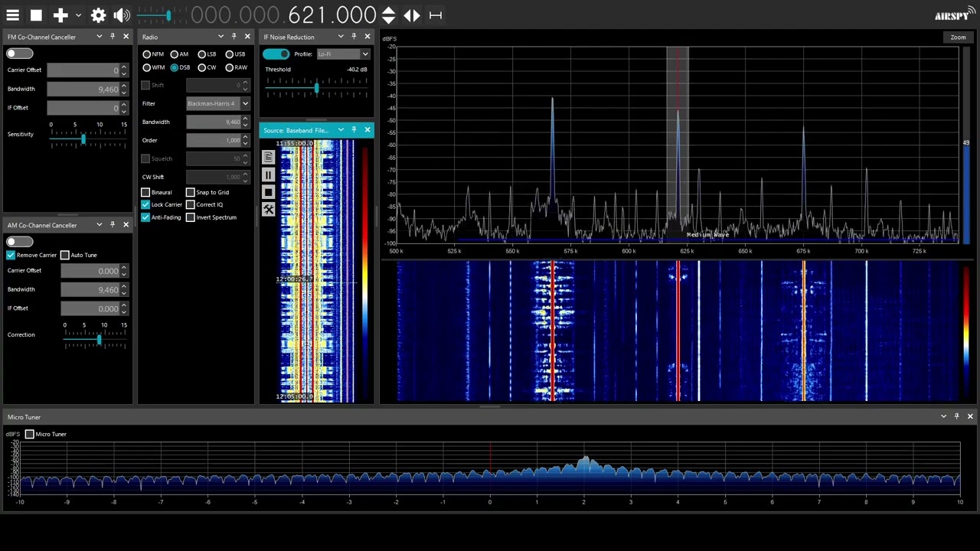Image resolution: width=980 pixels, height=551 pixels.
Task: Open FM Co-Channel Canceller panel options chevron
Action: point(99,37)
